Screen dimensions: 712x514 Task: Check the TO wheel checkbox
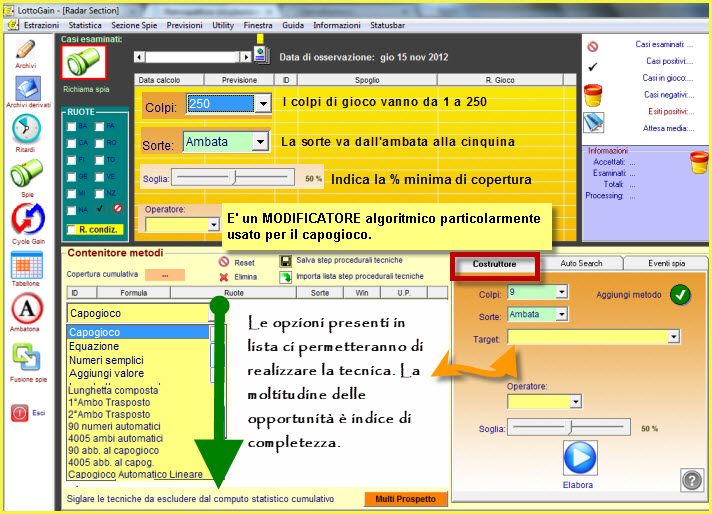99,160
